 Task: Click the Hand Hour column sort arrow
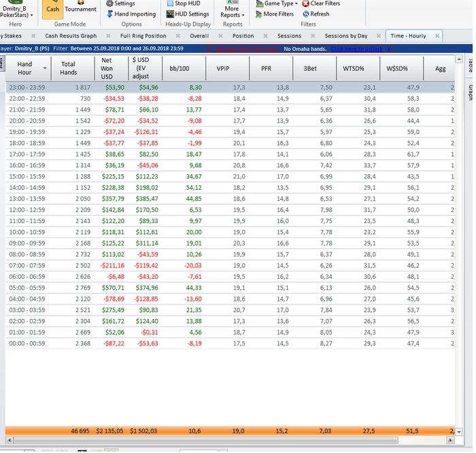pyautogui.click(x=45, y=68)
